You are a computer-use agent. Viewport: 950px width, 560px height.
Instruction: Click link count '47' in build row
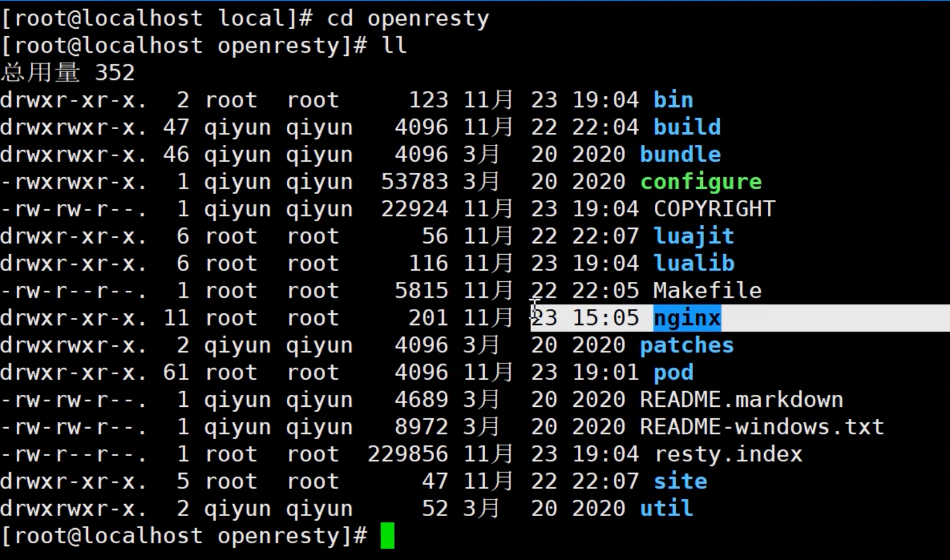(x=176, y=127)
